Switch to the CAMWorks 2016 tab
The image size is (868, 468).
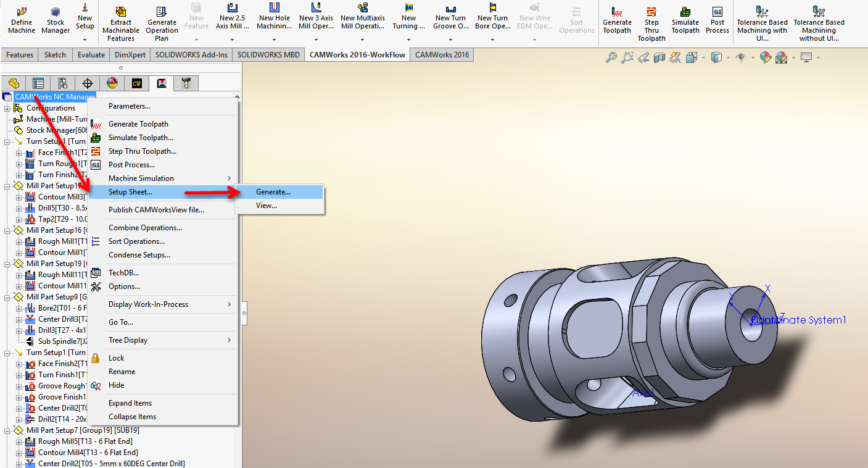click(442, 55)
